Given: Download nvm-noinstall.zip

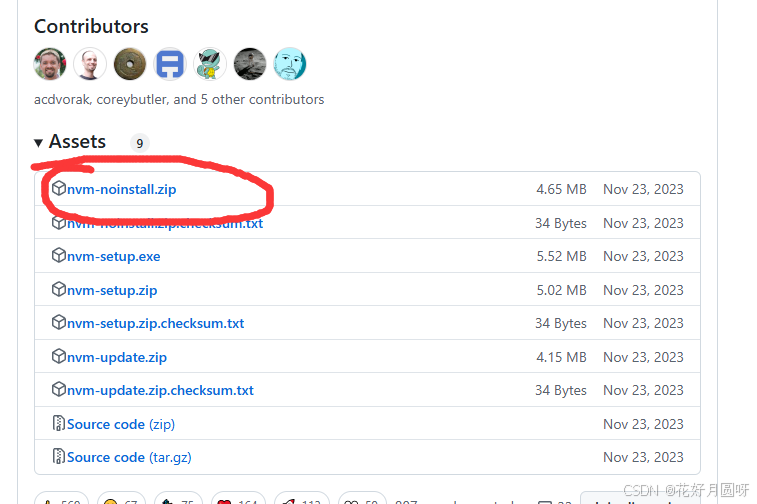Looking at the screenshot, I should point(122,189).
